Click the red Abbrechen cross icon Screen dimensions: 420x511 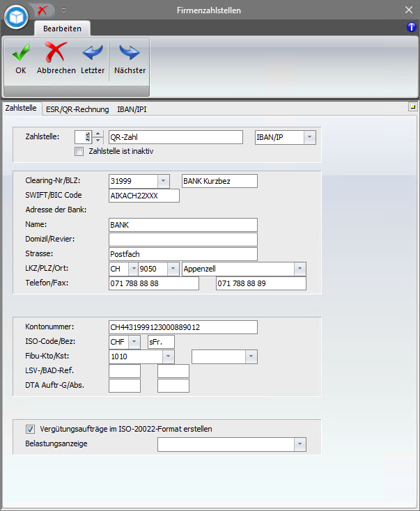[56, 53]
